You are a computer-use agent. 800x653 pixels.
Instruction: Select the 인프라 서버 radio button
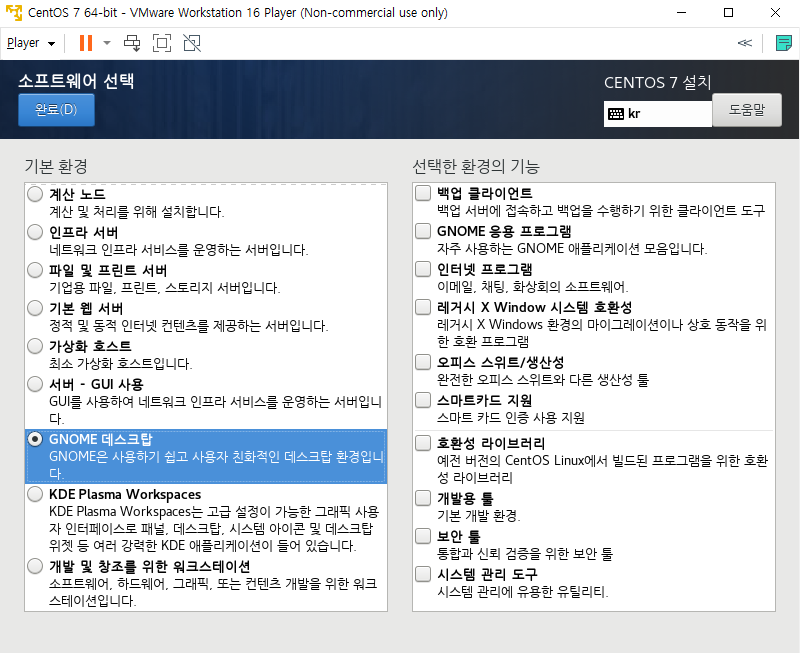[35, 232]
